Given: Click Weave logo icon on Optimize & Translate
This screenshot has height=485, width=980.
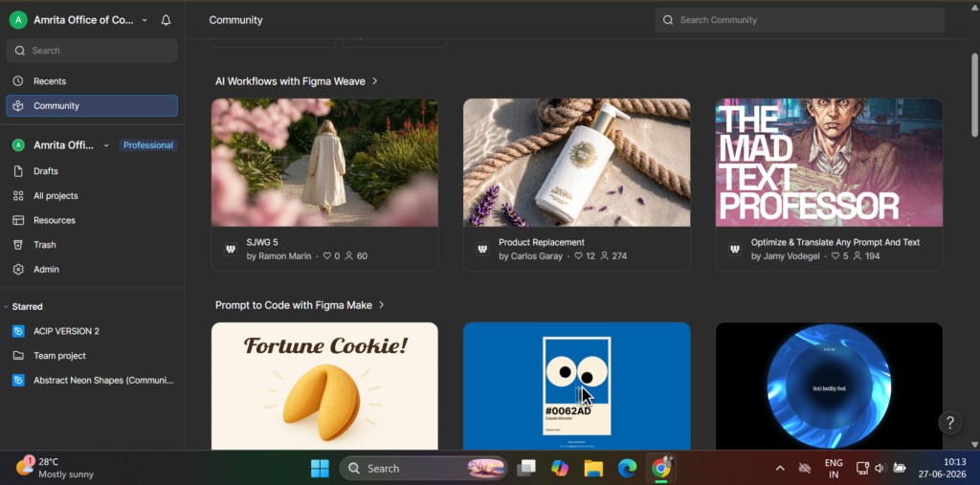Looking at the screenshot, I should 735,250.
